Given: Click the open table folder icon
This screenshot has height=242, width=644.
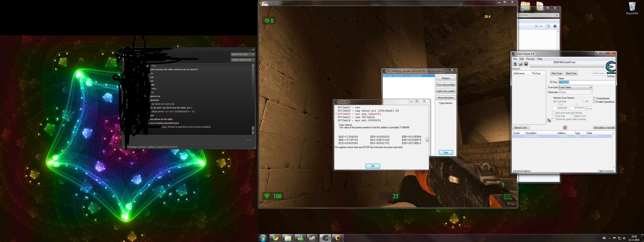Looking at the screenshot, I should (520, 64).
